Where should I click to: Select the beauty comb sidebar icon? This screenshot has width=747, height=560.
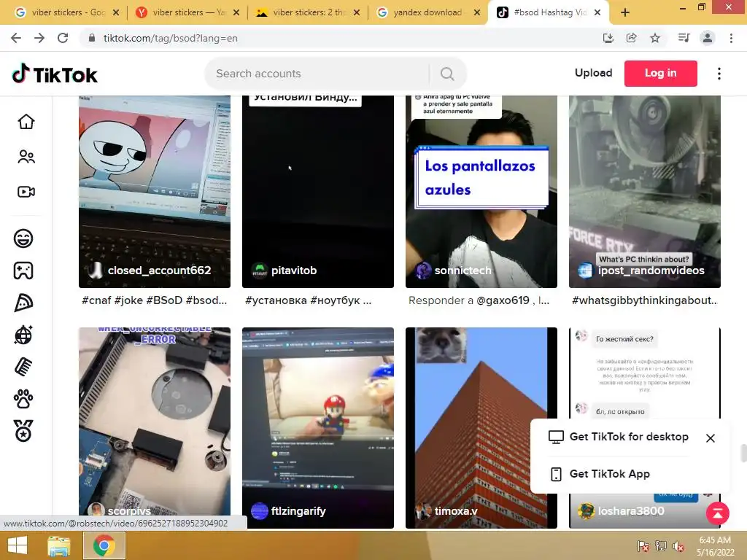(23, 367)
